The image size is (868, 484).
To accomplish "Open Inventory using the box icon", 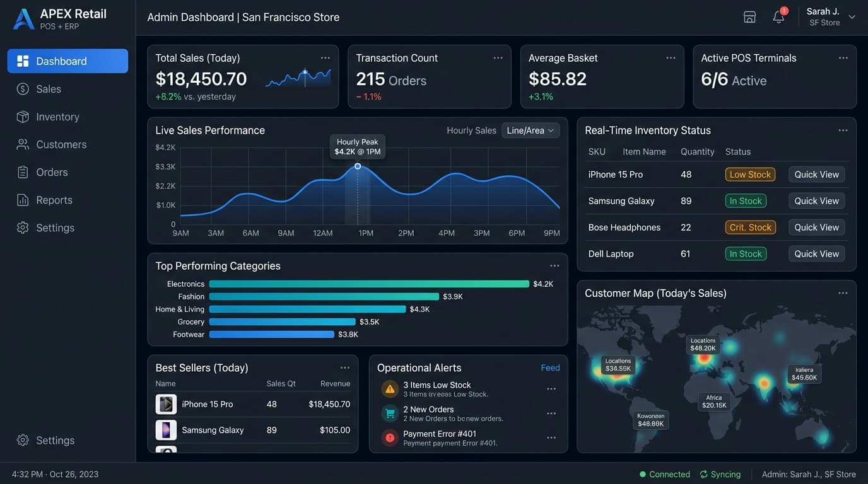I will coord(23,117).
